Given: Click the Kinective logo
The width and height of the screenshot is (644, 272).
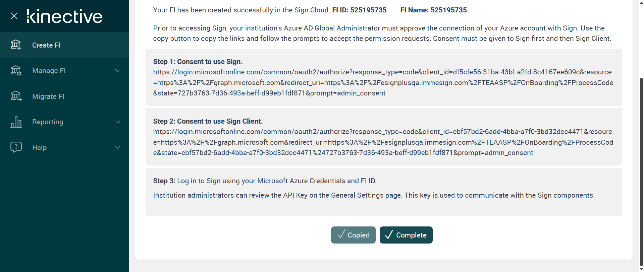Looking at the screenshot, I should click(65, 16).
